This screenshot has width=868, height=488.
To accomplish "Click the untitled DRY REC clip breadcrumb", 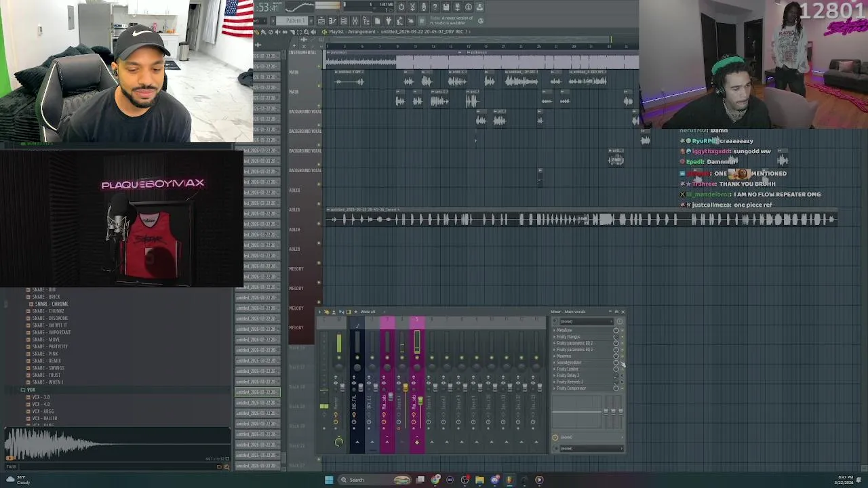I will tap(424, 32).
